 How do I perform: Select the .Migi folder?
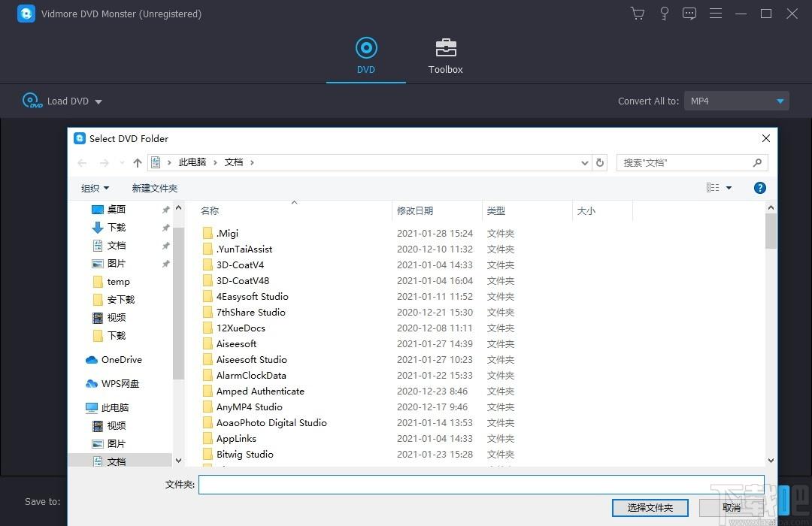227,234
